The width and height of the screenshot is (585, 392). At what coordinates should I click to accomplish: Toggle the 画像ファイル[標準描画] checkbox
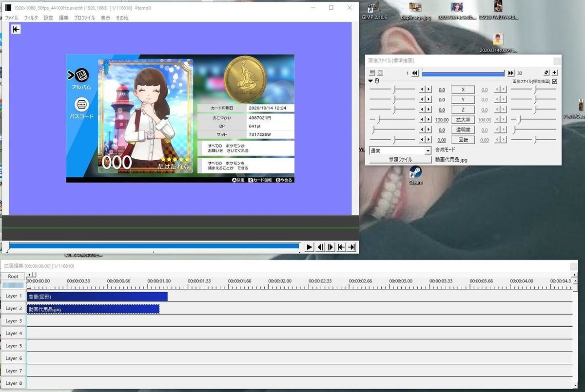point(555,81)
